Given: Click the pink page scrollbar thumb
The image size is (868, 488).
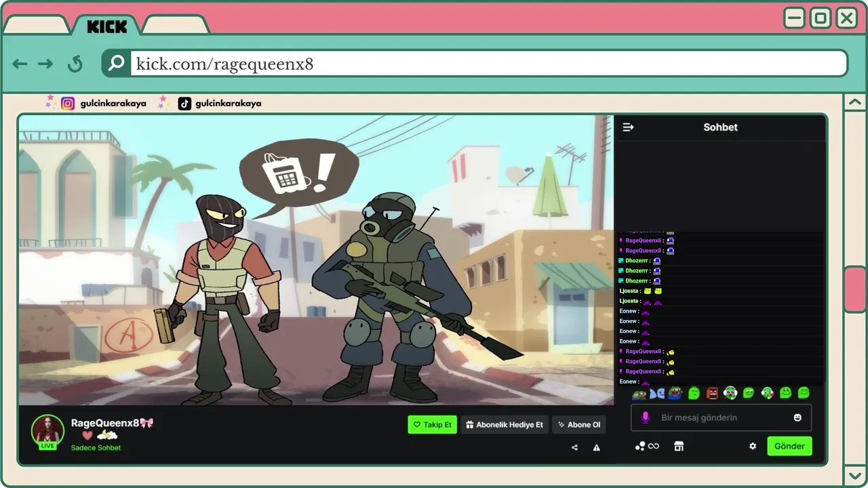Looking at the screenshot, I should (854, 289).
